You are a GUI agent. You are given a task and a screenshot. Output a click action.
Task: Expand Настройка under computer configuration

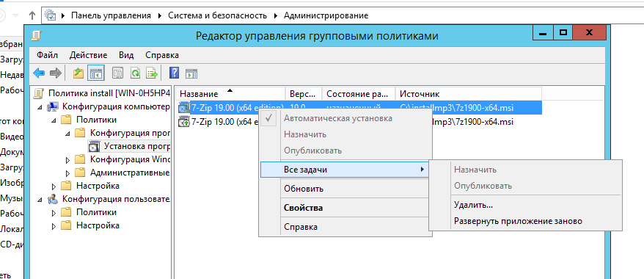[54, 186]
